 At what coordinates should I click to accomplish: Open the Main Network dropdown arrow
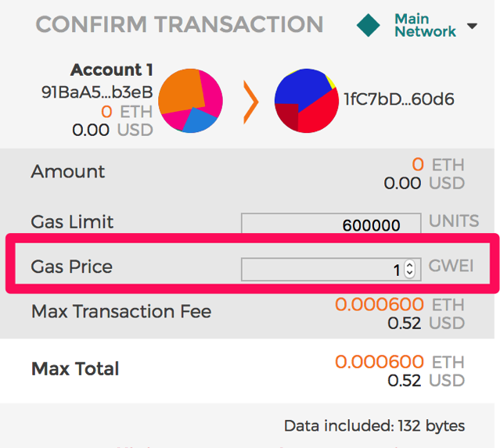pos(472,26)
